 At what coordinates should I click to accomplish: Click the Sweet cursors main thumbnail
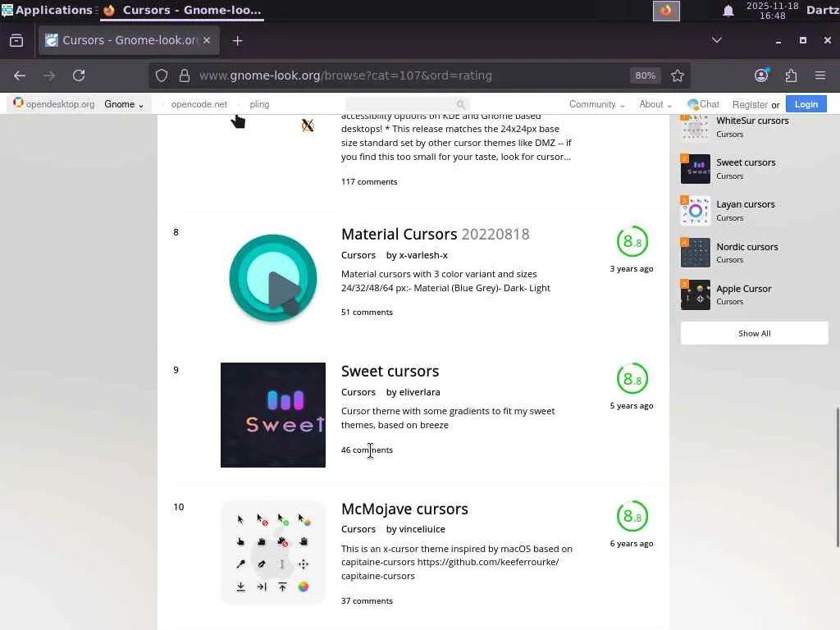click(x=272, y=414)
